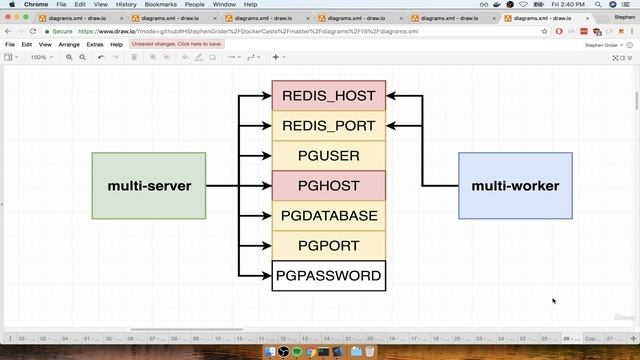Click the red Opera-style extension icon
The width and height of the screenshot is (640, 360).
559,31
